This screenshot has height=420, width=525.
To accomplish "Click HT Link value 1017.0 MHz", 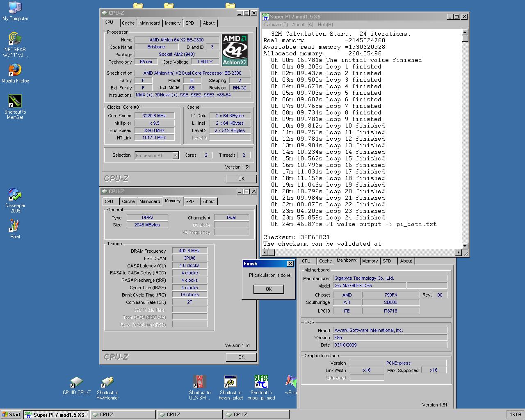I will click(x=154, y=138).
